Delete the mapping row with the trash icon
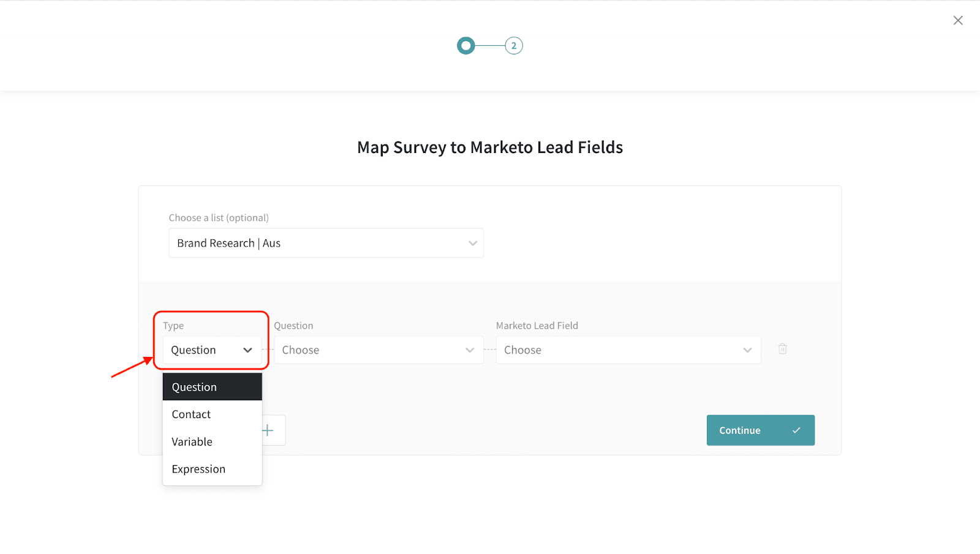Screen dimensions: 980x554 pos(782,349)
